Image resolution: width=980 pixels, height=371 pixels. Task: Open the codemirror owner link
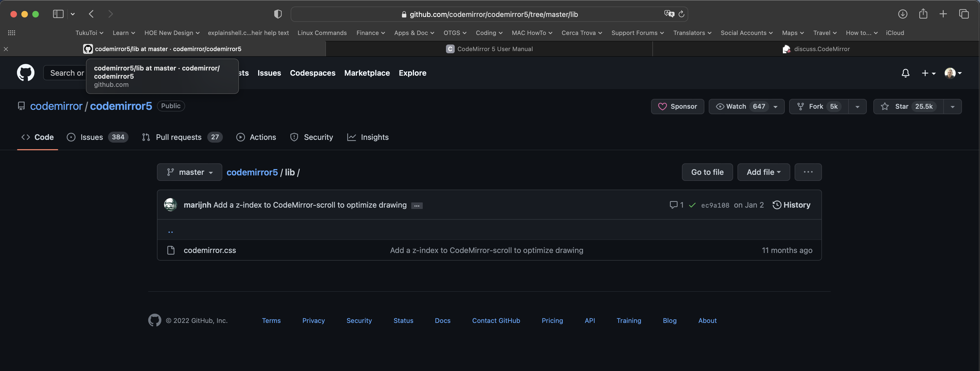pos(56,106)
